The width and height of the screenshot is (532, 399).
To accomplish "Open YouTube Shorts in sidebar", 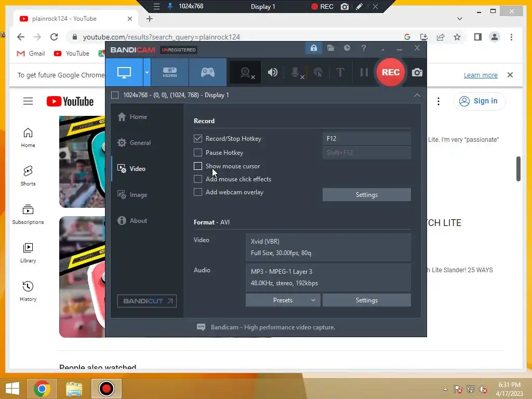I will (28, 176).
